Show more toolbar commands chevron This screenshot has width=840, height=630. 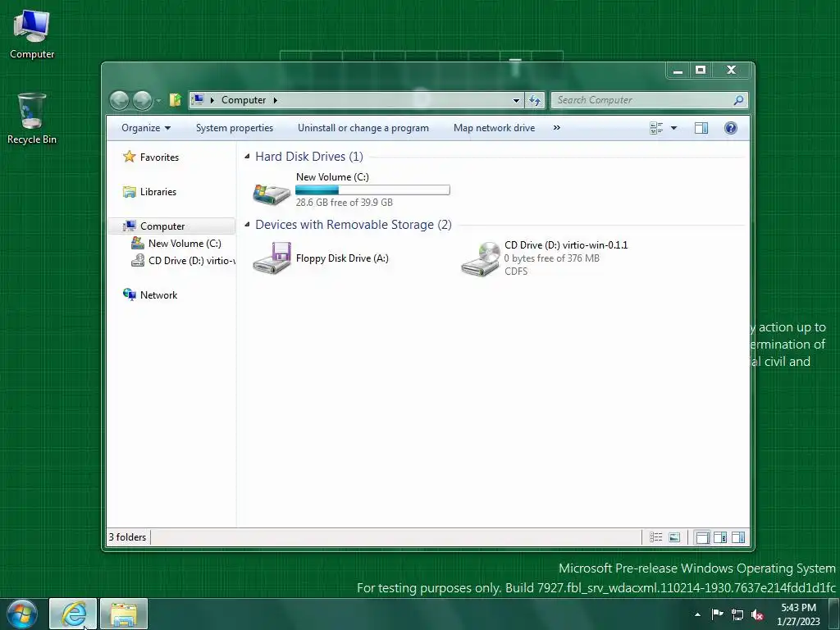pos(557,128)
